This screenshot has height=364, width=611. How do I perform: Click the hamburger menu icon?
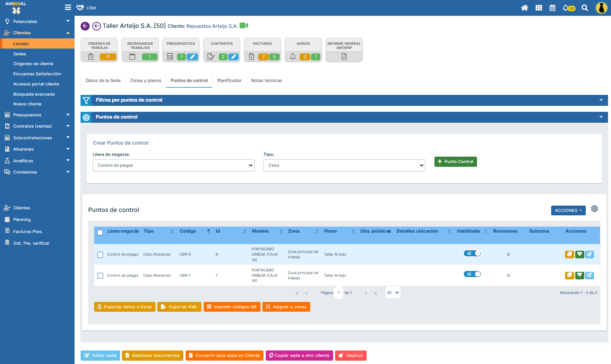68,8
